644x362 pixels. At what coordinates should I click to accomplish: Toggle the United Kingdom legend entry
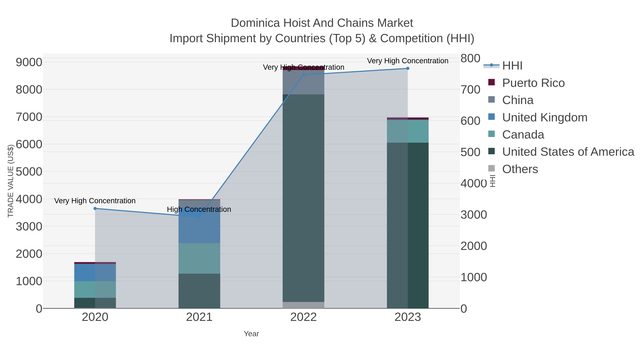pos(538,117)
